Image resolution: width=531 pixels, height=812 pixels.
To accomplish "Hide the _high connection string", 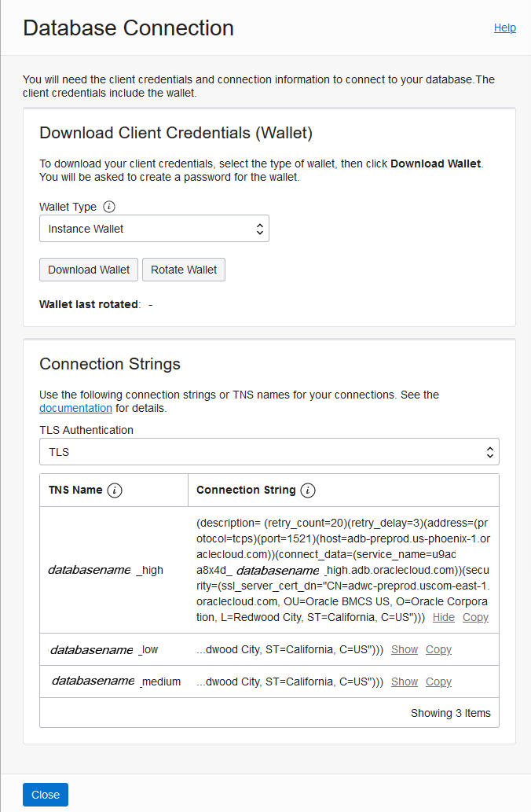I will 444,617.
